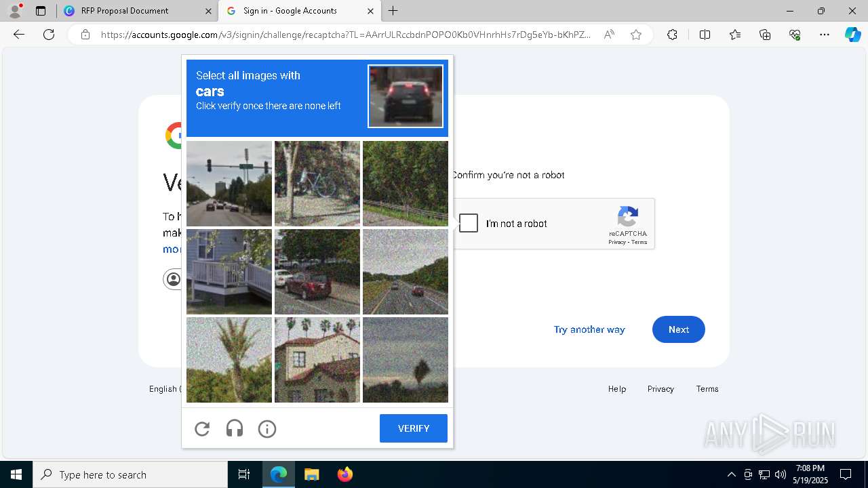This screenshot has width=868, height=488.
Task: Switch to audio challenge headphones icon
Action: [235, 428]
